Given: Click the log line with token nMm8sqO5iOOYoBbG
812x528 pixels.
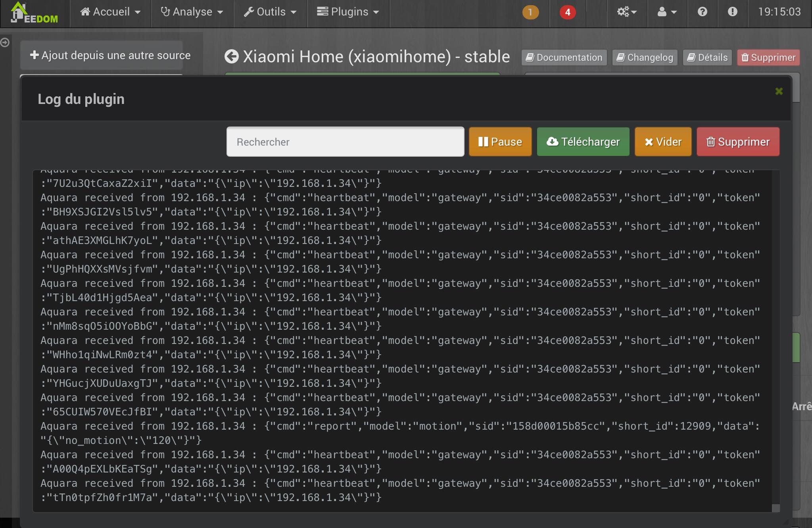Looking at the screenshot, I should [x=211, y=326].
